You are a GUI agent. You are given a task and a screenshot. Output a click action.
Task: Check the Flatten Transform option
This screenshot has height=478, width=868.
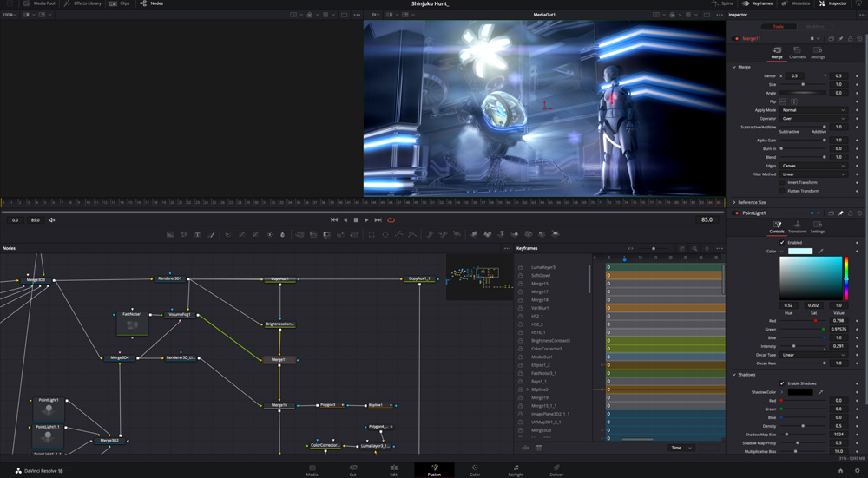(x=782, y=191)
